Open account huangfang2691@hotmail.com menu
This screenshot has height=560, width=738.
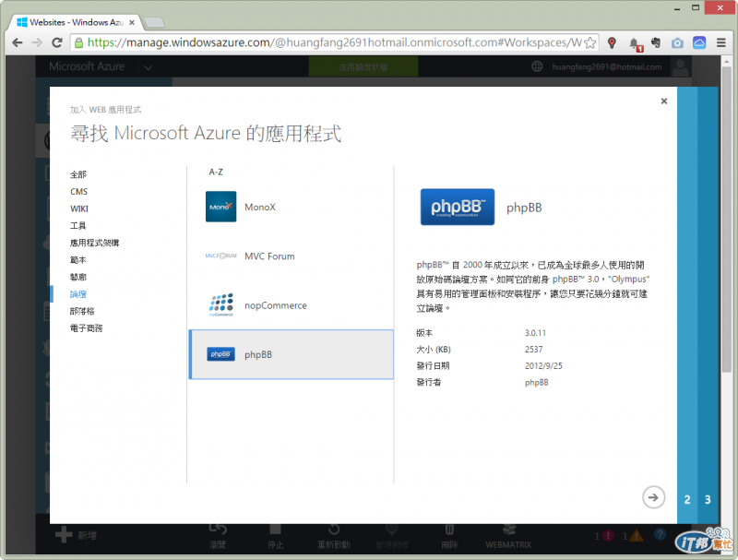607,67
